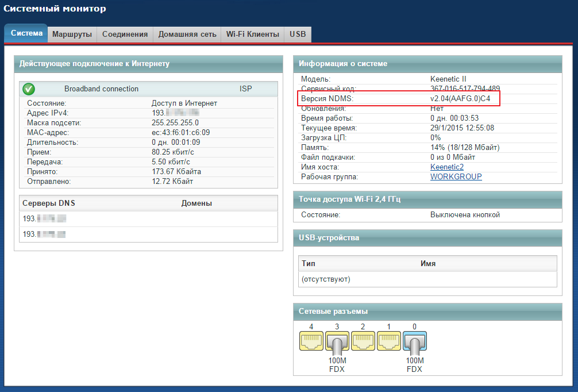Click the green connection status checkmark icon
This screenshot has height=392, width=578.
pyautogui.click(x=29, y=89)
